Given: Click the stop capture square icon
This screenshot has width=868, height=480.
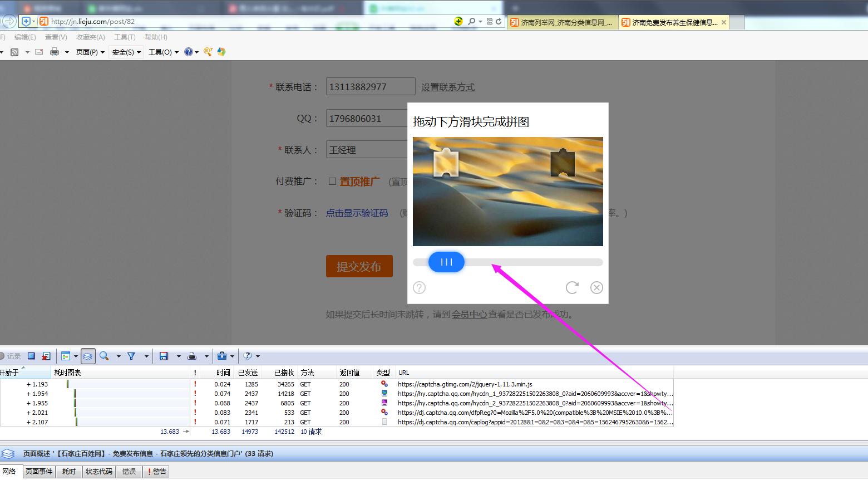Looking at the screenshot, I should (32, 356).
